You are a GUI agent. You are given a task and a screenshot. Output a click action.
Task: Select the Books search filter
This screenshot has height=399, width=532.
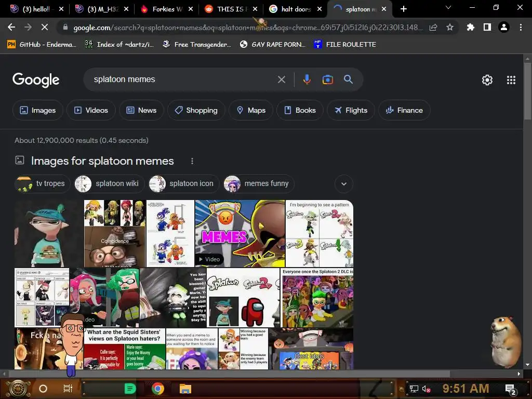click(300, 110)
